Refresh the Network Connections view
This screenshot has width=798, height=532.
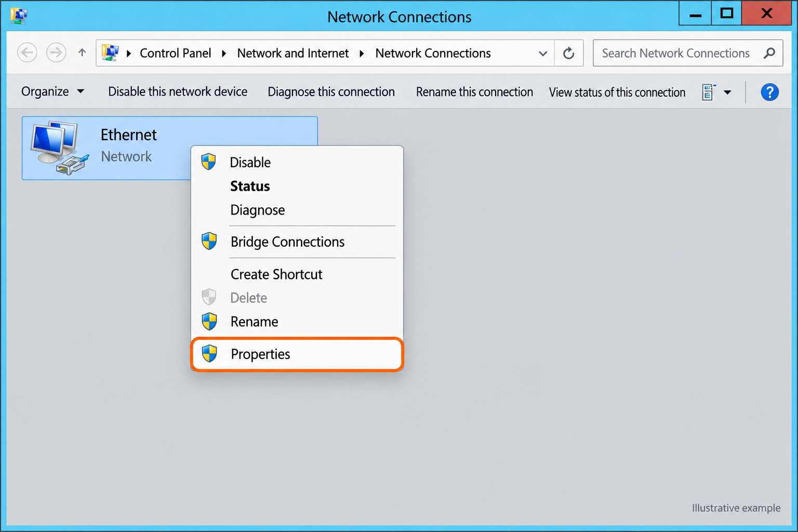569,53
